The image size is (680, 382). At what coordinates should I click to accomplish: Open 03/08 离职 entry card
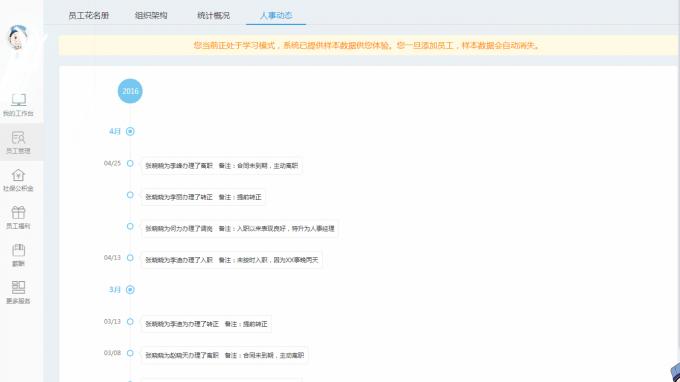[225, 356]
